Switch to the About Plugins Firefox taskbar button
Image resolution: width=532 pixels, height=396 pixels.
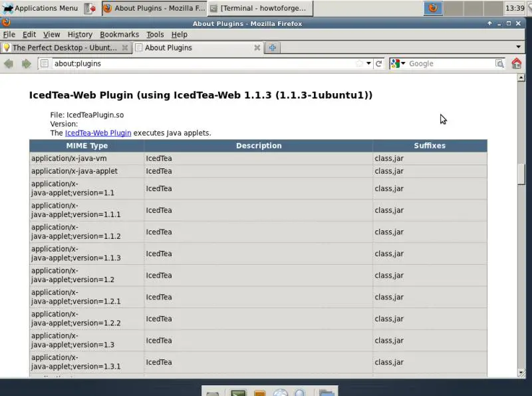[x=154, y=8]
